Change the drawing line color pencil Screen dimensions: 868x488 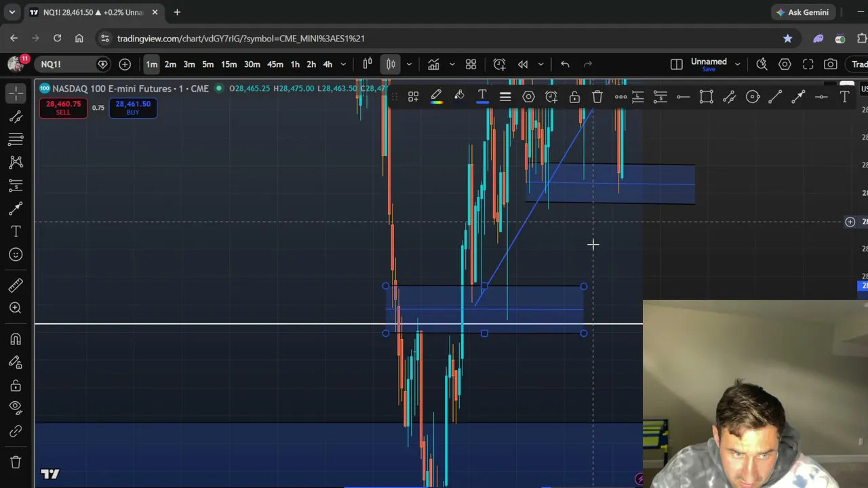(436, 97)
